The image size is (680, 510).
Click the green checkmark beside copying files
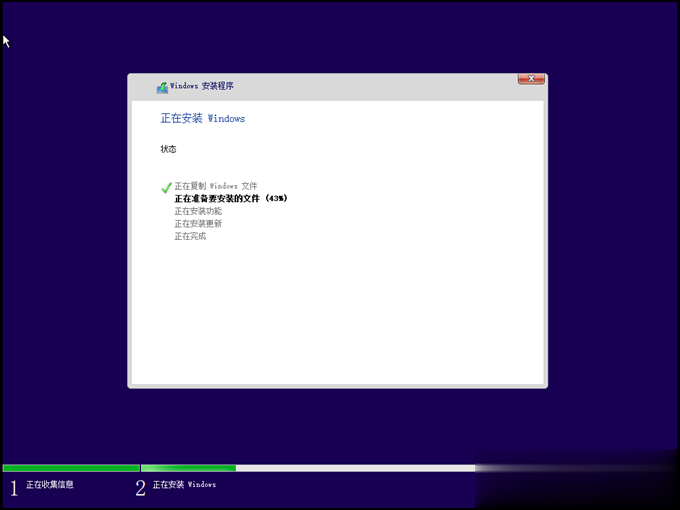tap(166, 187)
